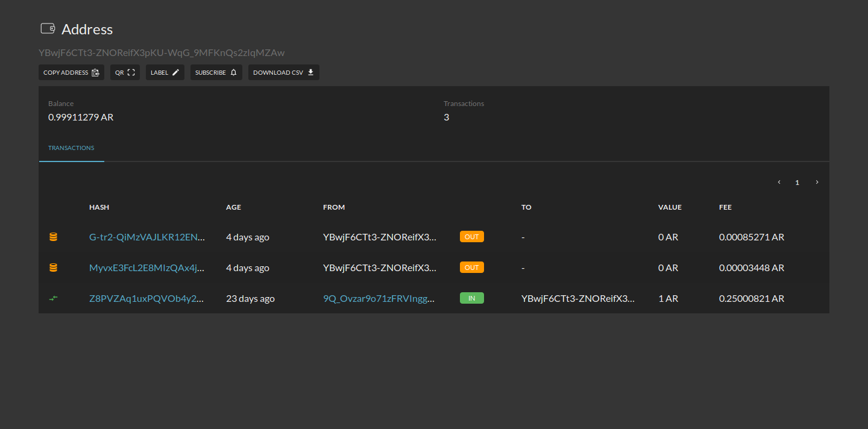Toggle the OUT badge on the MyvxE3 row
This screenshot has width=868, height=429.
tap(471, 267)
